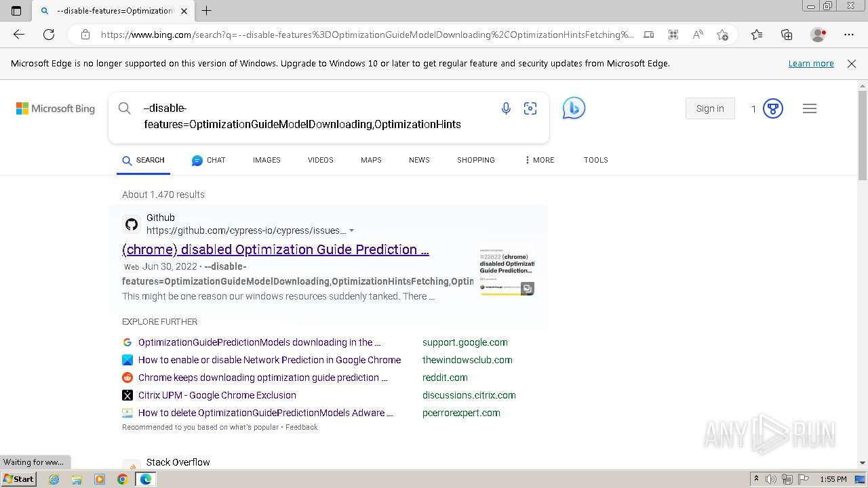
Task: Click the 1:55 PM taskbar clock
Action: (833, 479)
